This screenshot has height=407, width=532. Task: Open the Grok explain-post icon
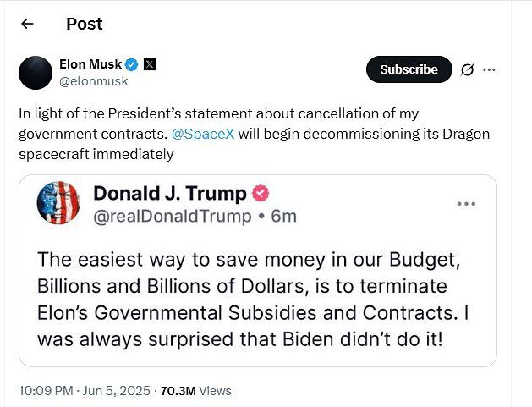click(x=467, y=69)
